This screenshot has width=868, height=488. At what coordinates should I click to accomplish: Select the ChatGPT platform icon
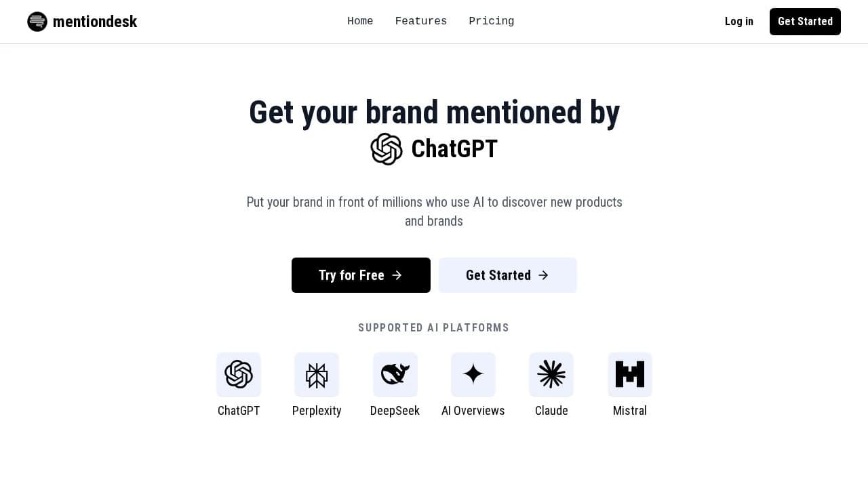pos(239,374)
